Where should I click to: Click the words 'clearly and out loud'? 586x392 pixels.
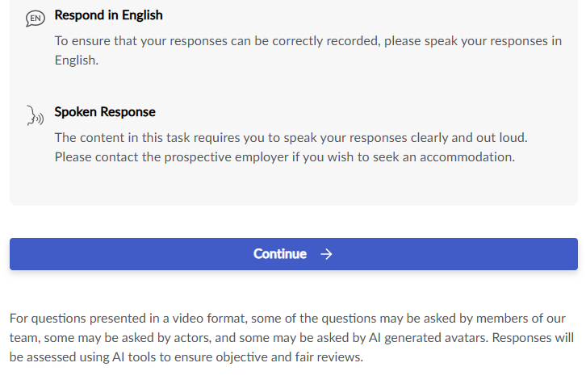click(468, 138)
